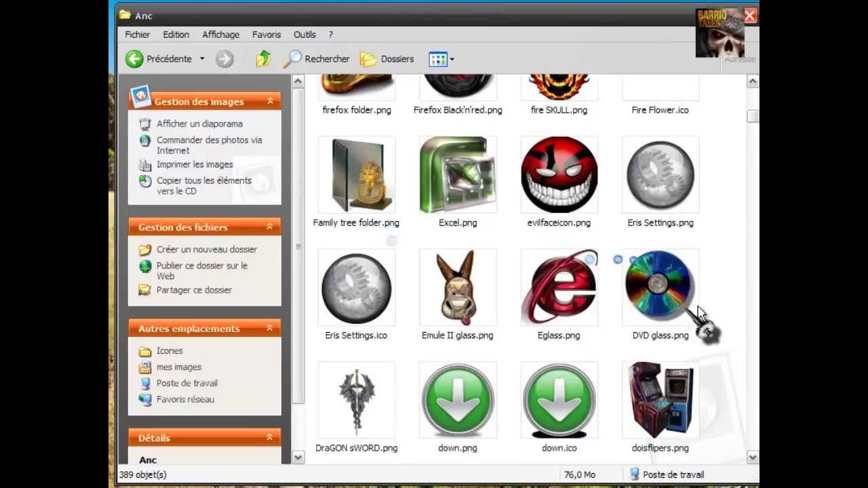
Task: Click the up-folder navigation icon
Action: (263, 59)
